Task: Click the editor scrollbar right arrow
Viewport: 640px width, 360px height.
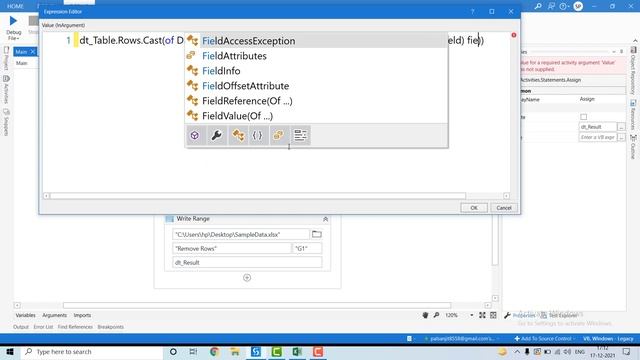Action: (506, 196)
